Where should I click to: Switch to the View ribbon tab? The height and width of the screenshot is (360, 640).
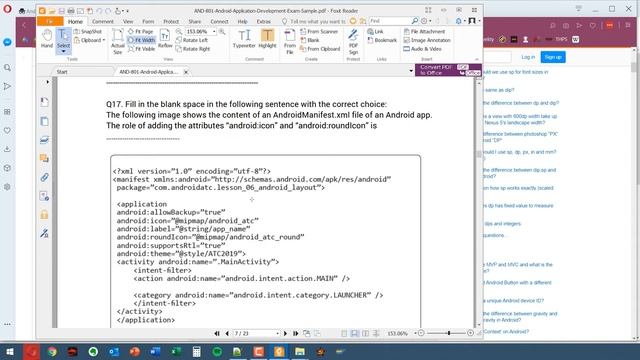(128, 21)
